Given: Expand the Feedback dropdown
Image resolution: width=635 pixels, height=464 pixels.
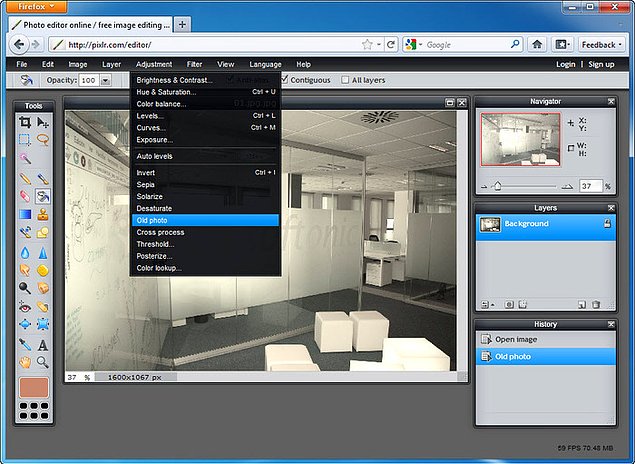Looking at the screenshot, I should [x=601, y=45].
